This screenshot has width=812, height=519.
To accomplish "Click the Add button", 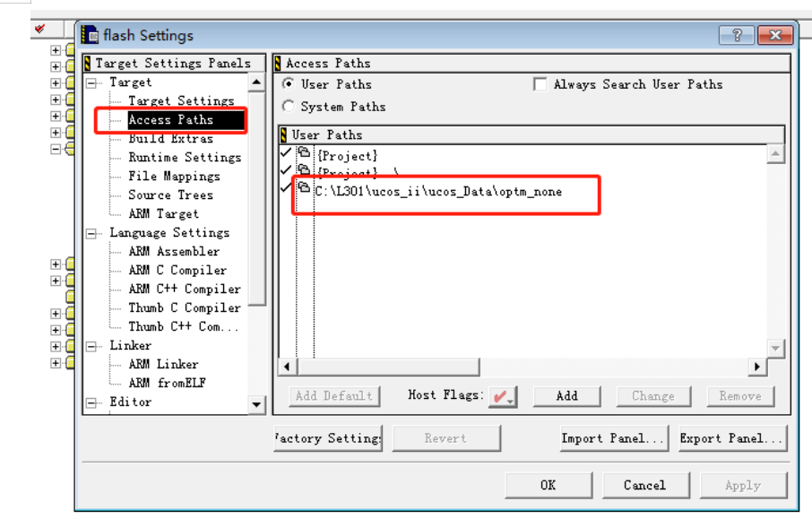I will [x=567, y=396].
